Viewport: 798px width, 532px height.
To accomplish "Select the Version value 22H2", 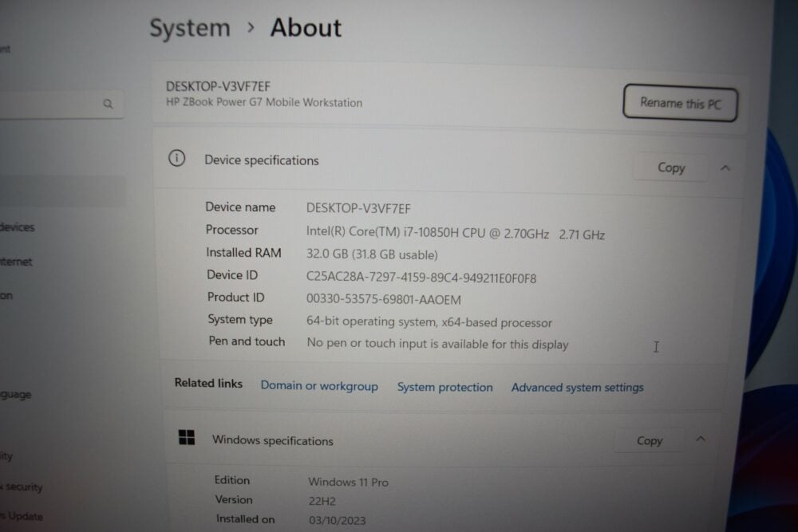I will click(x=322, y=501).
